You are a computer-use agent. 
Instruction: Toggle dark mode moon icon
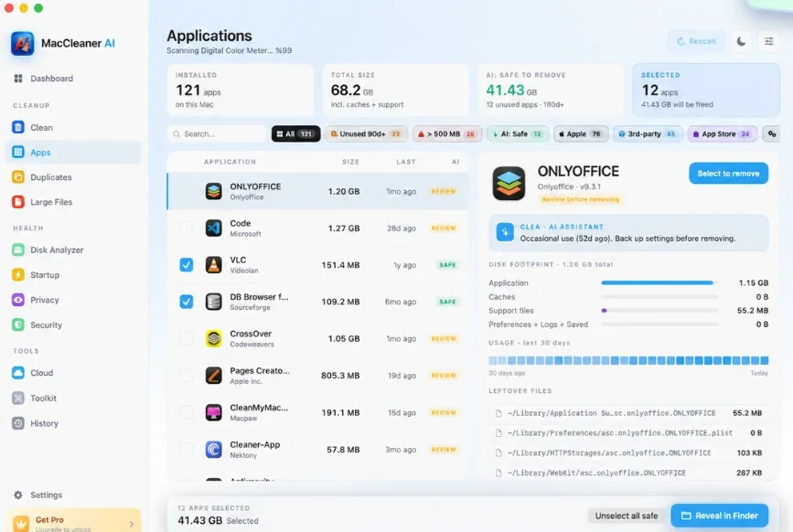(741, 41)
